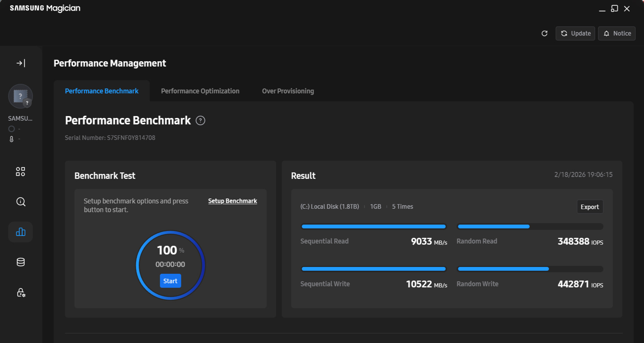
Task: Export the benchmark result
Action: coord(590,207)
